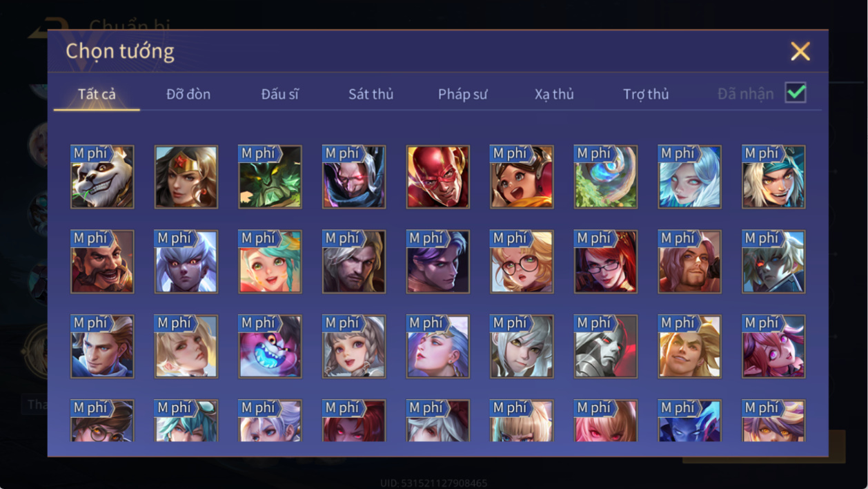This screenshot has width=868, height=489.
Task: Choose the pink-haired girl with horns
Action: pos(773,347)
